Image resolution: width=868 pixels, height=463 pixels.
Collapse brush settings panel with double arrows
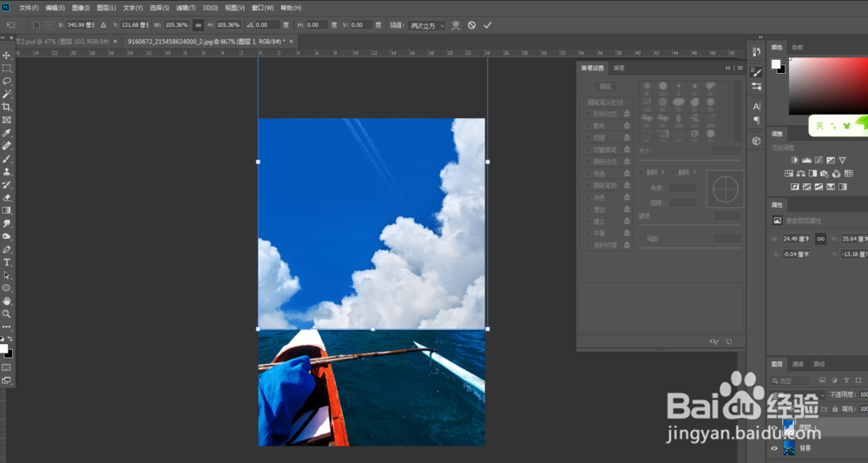pyautogui.click(x=727, y=68)
